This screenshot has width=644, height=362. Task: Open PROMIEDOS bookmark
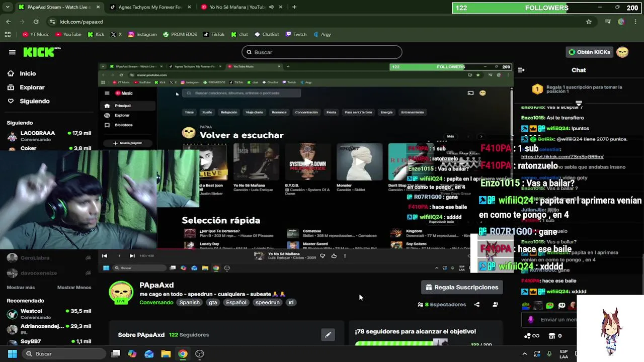click(x=180, y=34)
